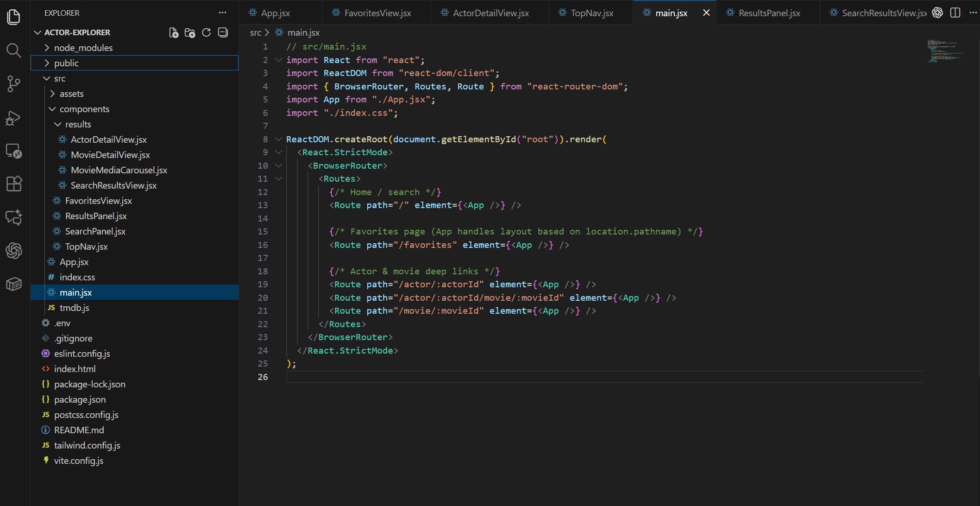This screenshot has width=980, height=506.
Task: Split the editor to the right
Action: point(955,13)
